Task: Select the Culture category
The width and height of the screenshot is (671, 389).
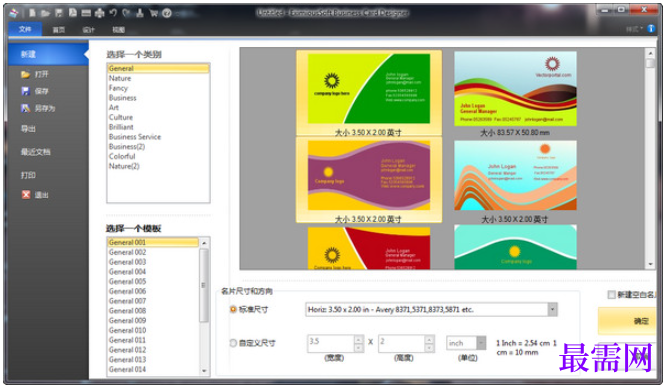Action: pyautogui.click(x=158, y=117)
